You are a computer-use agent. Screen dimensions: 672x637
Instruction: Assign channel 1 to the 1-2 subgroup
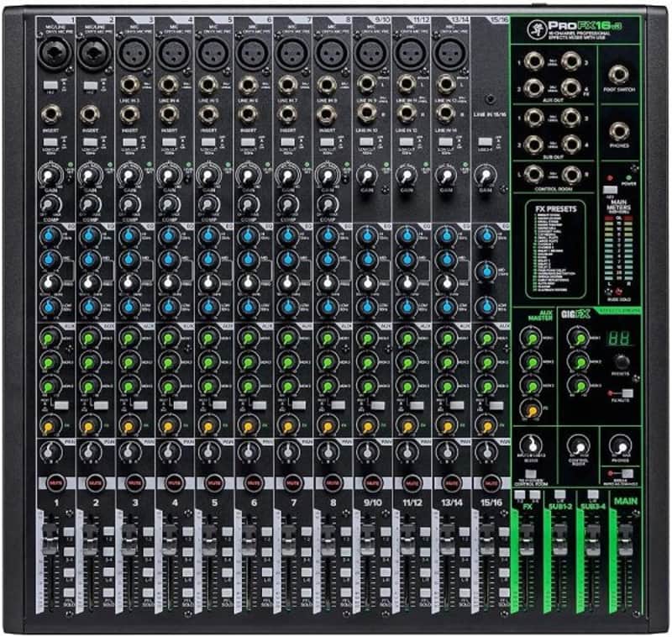click(69, 532)
